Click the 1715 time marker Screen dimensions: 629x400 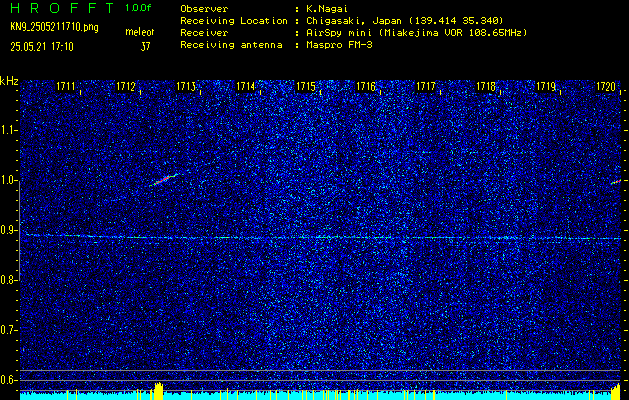306,86
